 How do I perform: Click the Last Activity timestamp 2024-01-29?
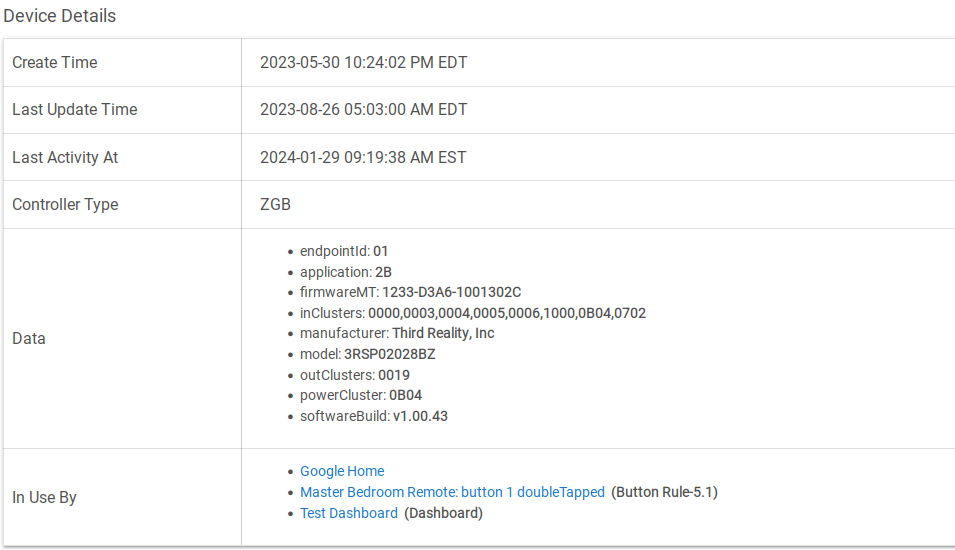coord(363,158)
